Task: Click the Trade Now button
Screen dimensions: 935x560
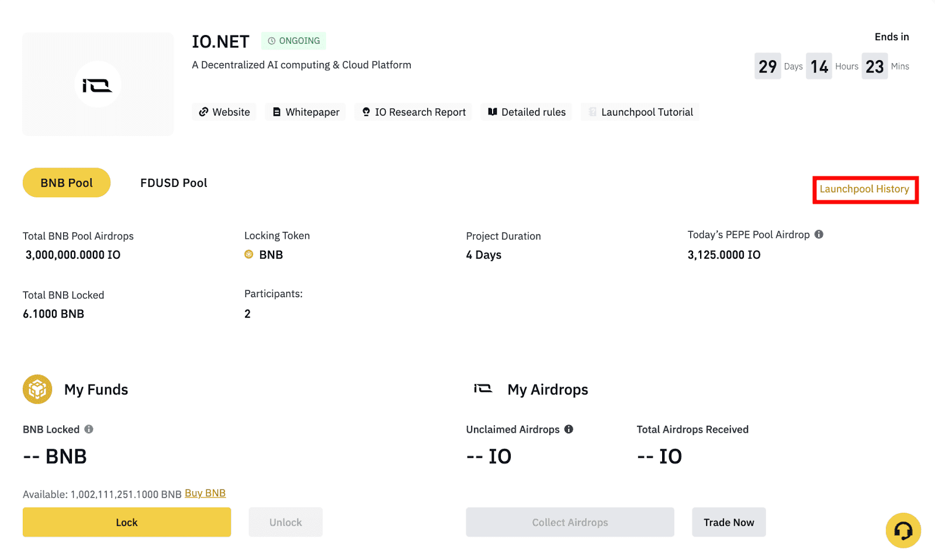Action: pos(729,522)
